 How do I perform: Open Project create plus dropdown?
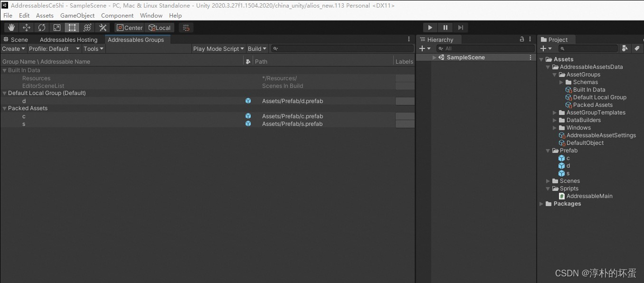(x=546, y=48)
